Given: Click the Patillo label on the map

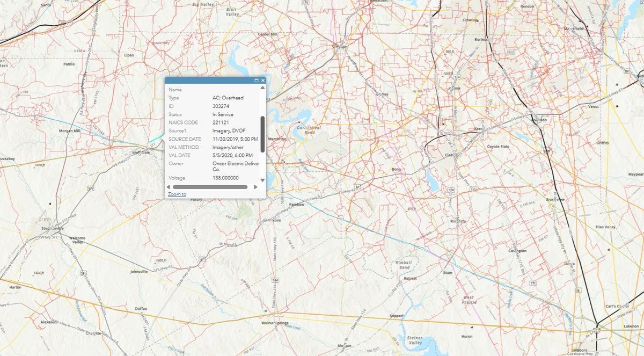Looking at the screenshot, I should 69,64.
